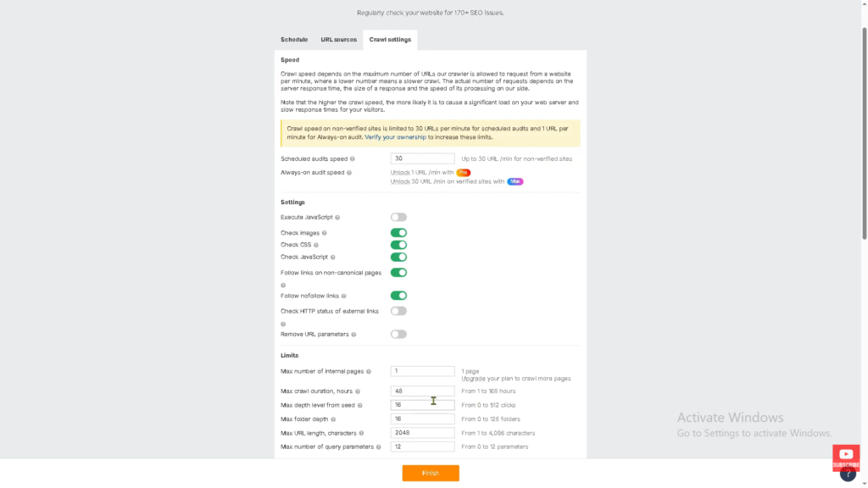868x488 pixels.
Task: Open the URL sources tab
Action: (x=338, y=40)
